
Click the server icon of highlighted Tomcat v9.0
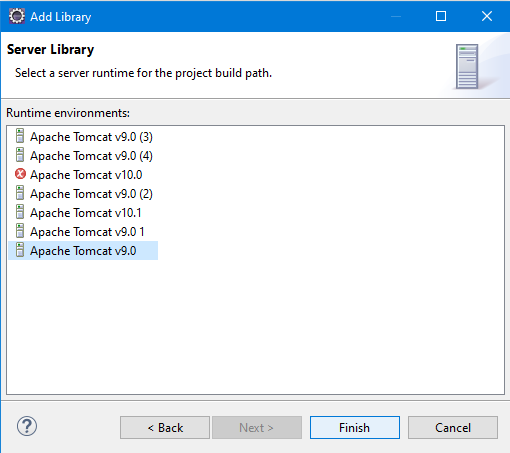click(20, 250)
